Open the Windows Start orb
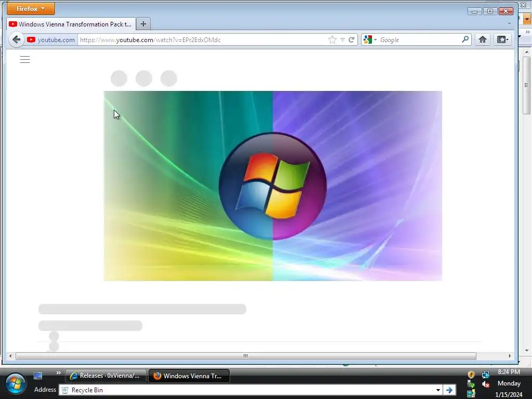The height and width of the screenshot is (399, 532). click(15, 384)
